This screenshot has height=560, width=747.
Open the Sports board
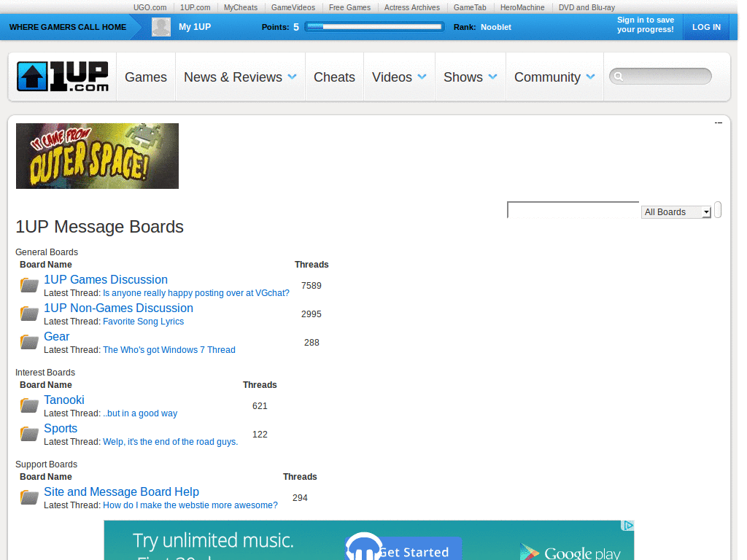[61, 429]
